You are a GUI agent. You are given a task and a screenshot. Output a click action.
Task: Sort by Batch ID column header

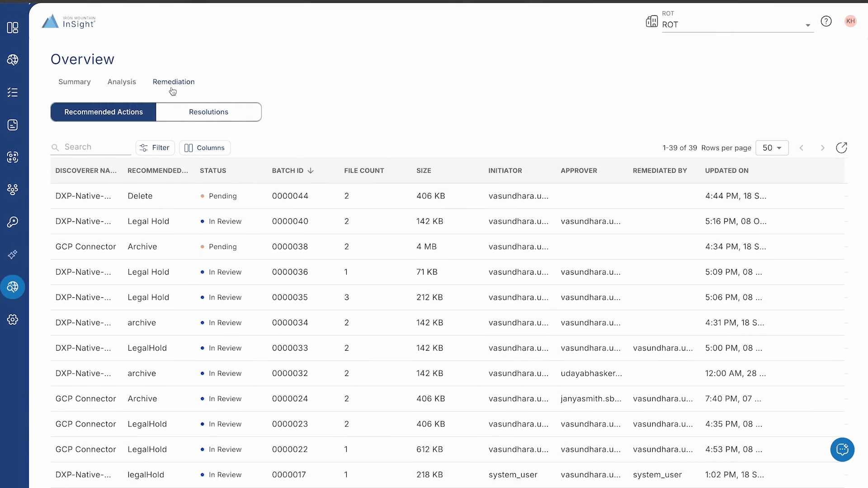tap(288, 170)
